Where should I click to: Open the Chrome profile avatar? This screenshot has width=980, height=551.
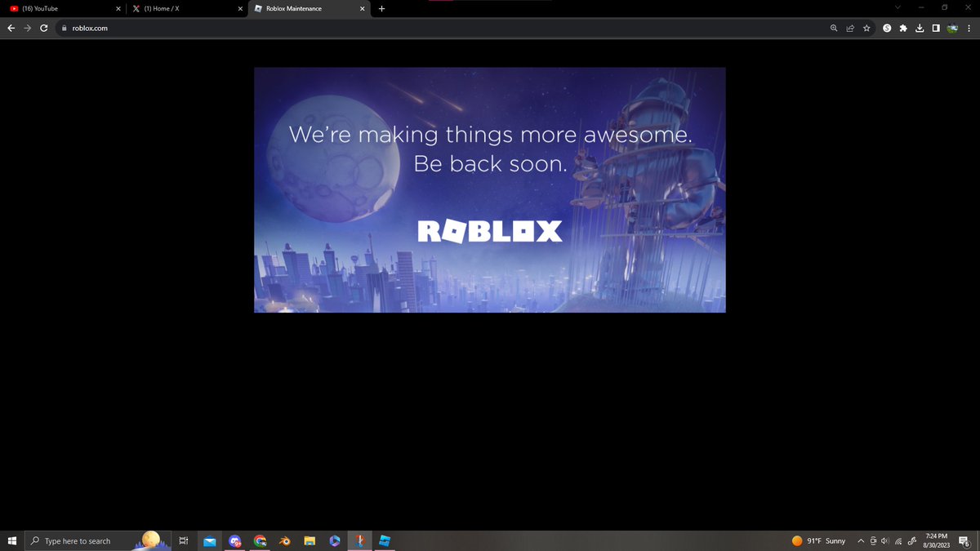click(x=952, y=28)
